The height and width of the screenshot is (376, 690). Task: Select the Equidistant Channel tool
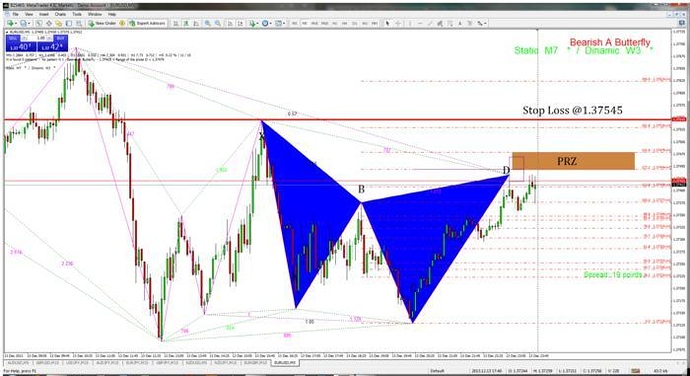pyautogui.click(x=440, y=23)
